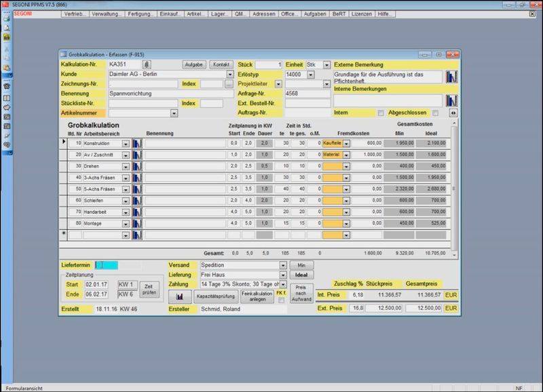Open the Hilfe menu
The image size is (543, 392).
385,14
